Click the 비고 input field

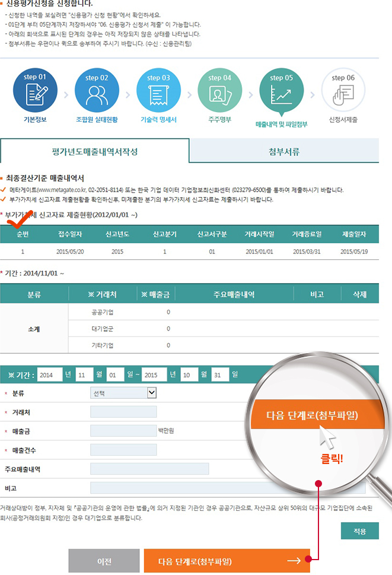pyautogui.click(x=228, y=488)
